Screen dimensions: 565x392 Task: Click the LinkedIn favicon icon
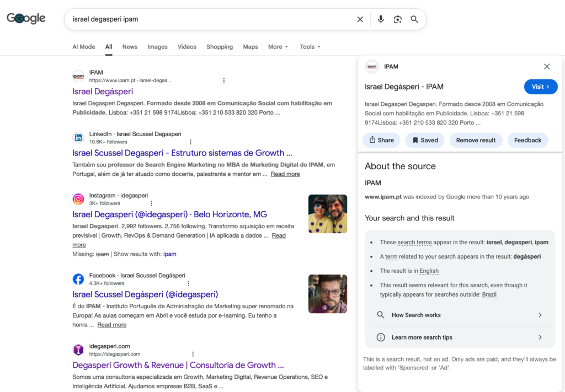coord(78,137)
